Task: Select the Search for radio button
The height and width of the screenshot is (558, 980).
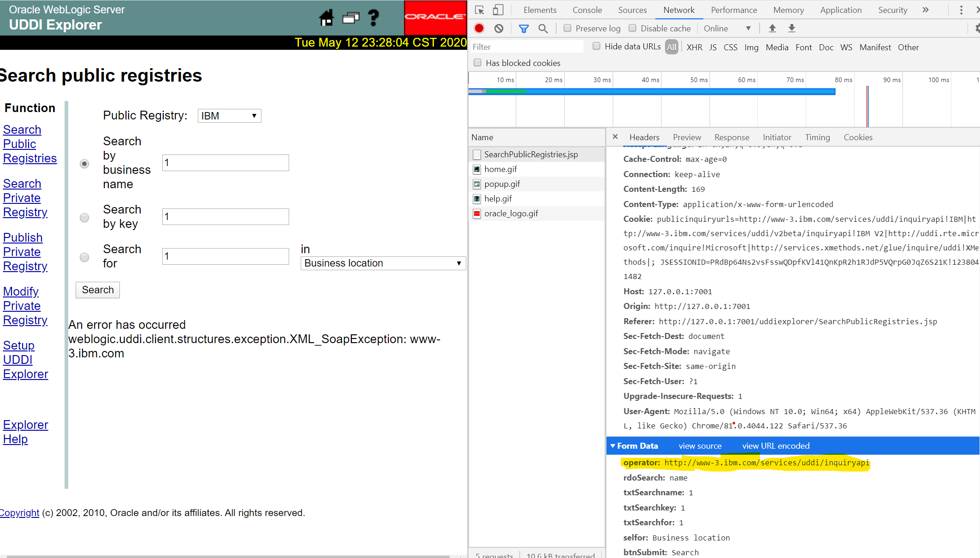Action: [84, 257]
